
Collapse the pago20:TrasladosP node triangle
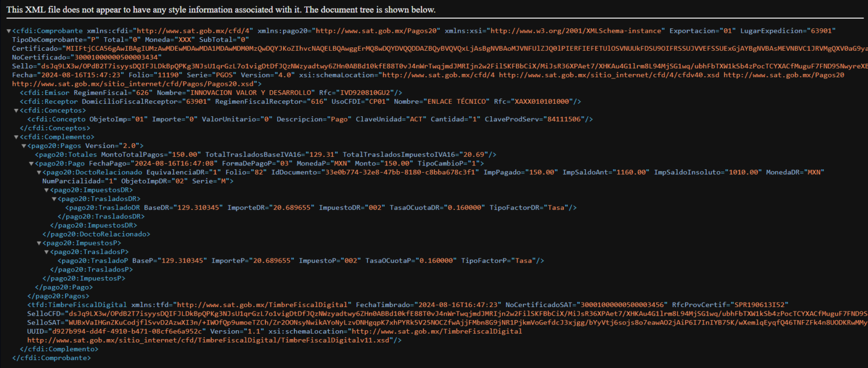pos(46,252)
